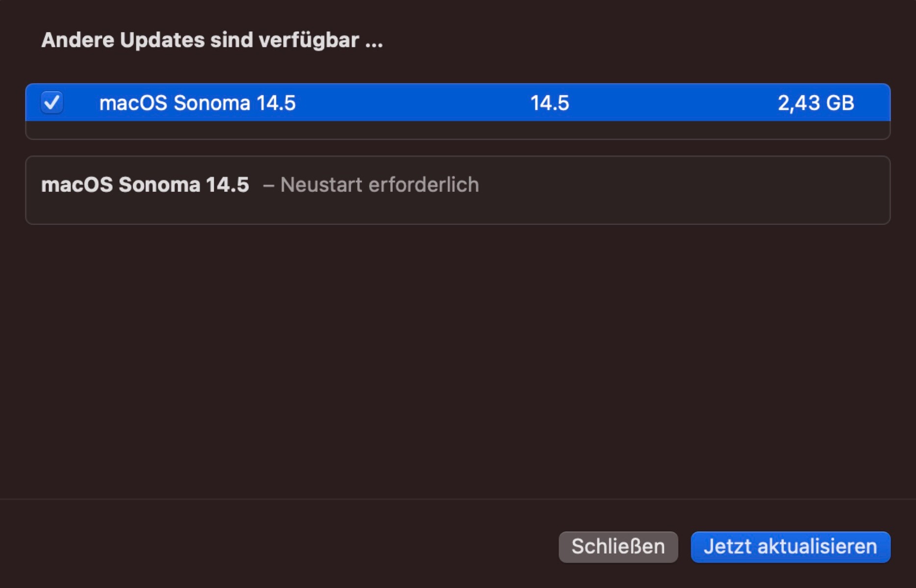Click the word 'Sonoma' in the selected row

[212, 103]
